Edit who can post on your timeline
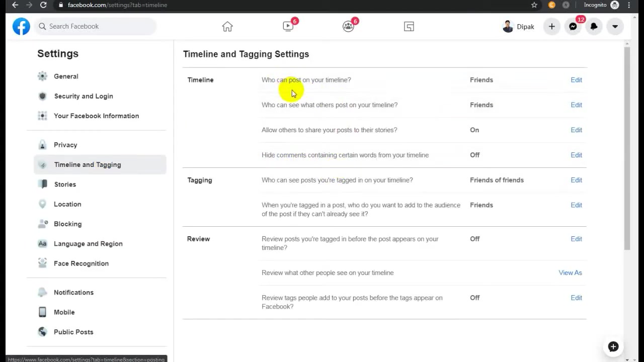 pyautogui.click(x=576, y=80)
